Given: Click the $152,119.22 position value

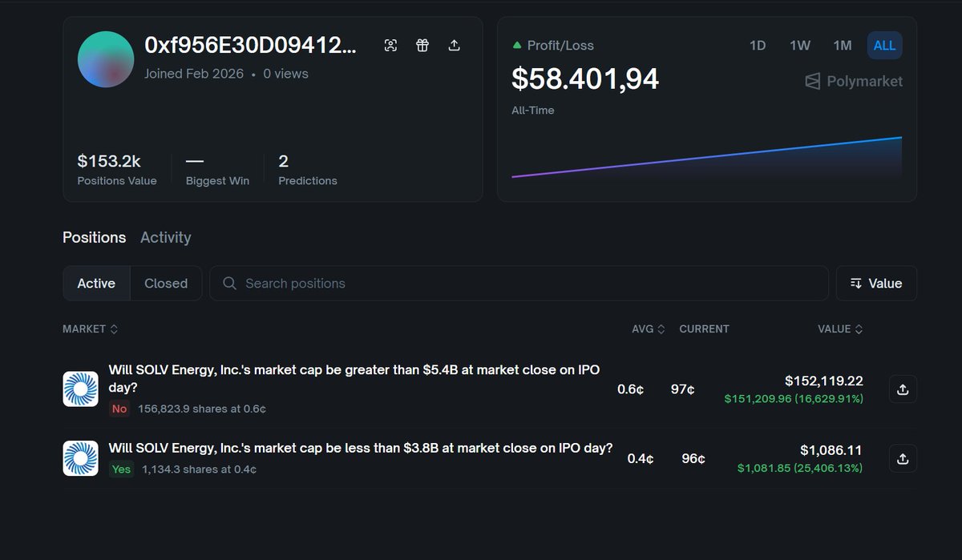Looking at the screenshot, I should [x=823, y=381].
